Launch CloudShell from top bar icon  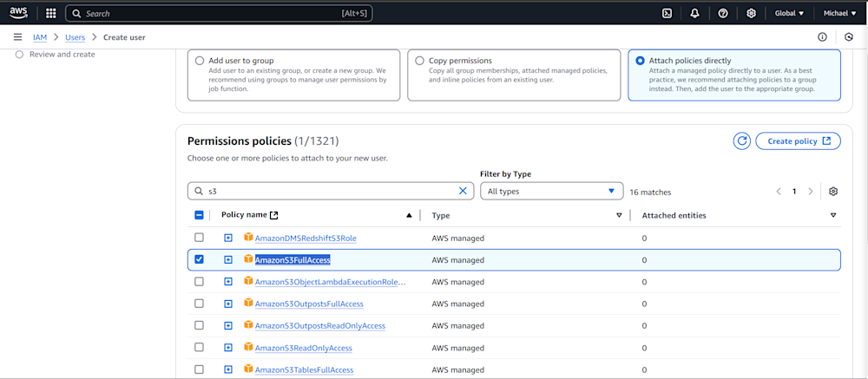[667, 13]
